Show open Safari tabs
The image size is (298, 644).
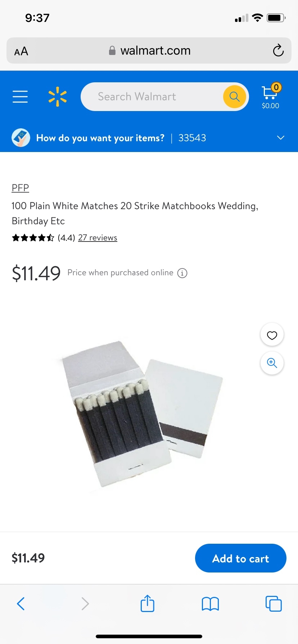point(274,603)
